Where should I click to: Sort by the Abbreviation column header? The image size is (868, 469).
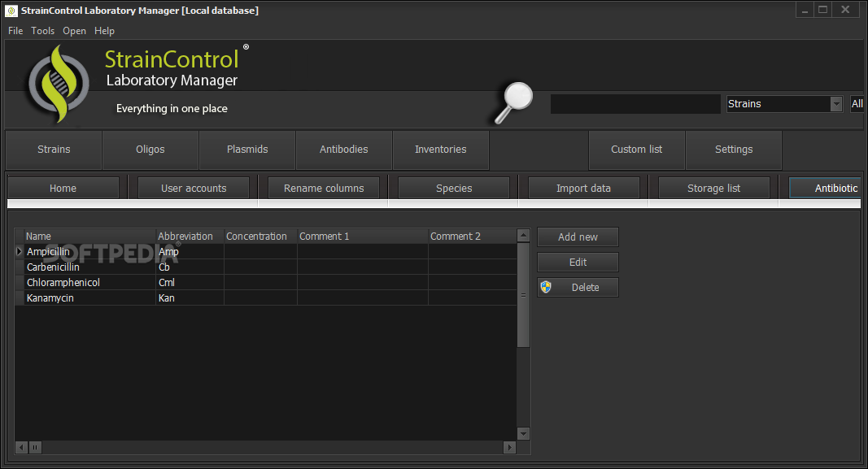pyautogui.click(x=190, y=237)
